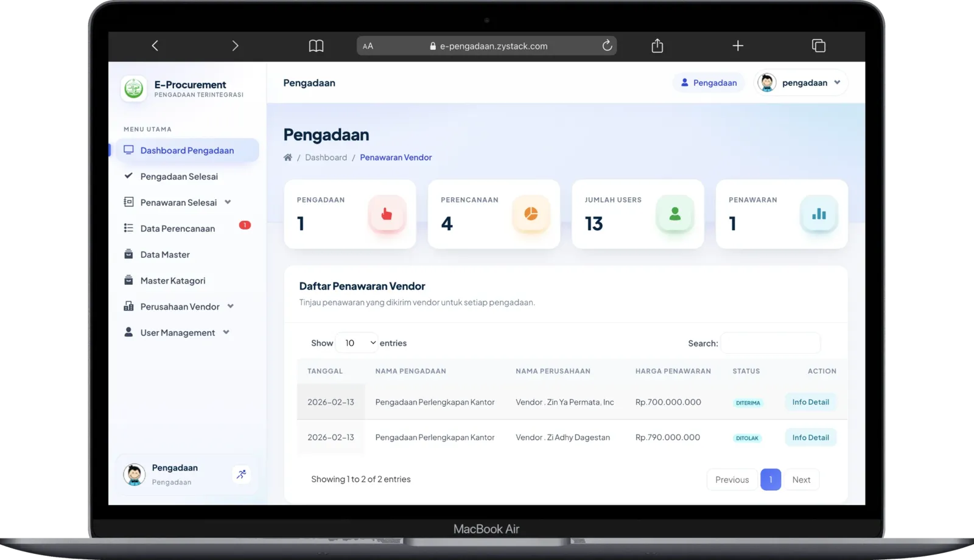Viewport: 974px width, 560px height.
Task: Show all tabs with the tab overview icon
Action: point(819,46)
